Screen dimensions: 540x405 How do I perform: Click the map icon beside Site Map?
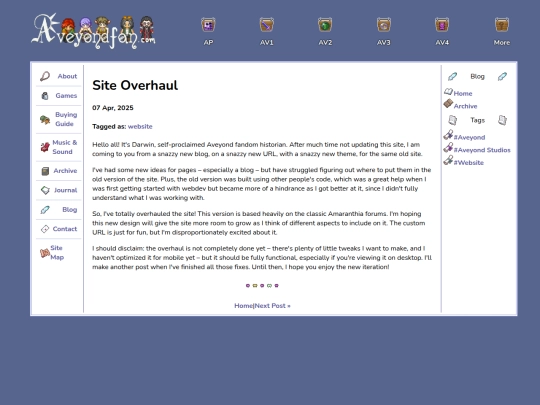45,253
